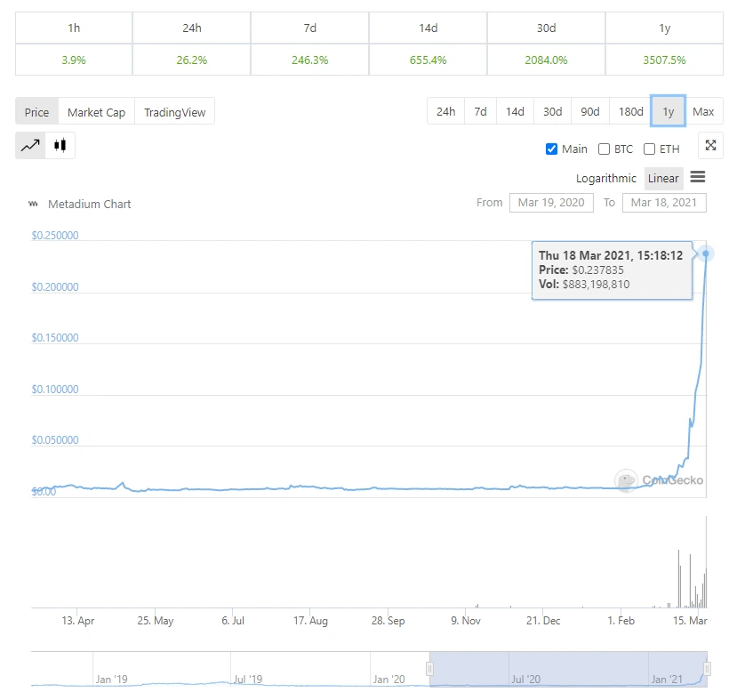Select the Linear scale option

pyautogui.click(x=663, y=179)
